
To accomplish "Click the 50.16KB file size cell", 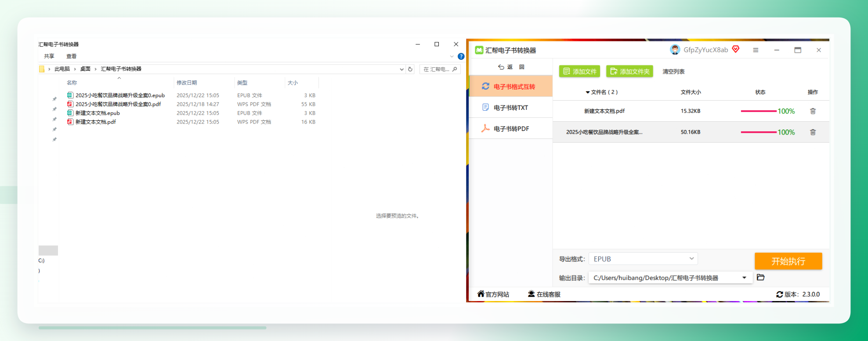I will pos(691,132).
